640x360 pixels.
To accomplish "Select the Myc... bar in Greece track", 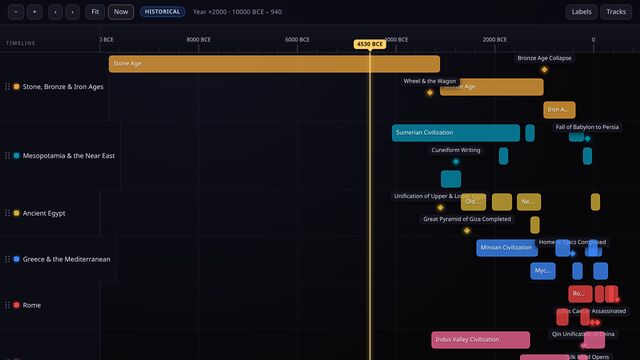I will coord(543,271).
